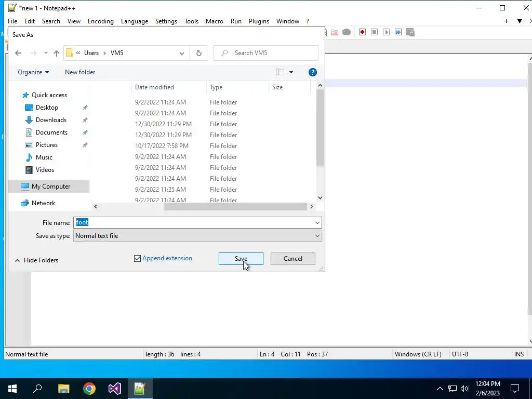
Task: Click the Start Recording macro icon
Action: pyautogui.click(x=362, y=32)
